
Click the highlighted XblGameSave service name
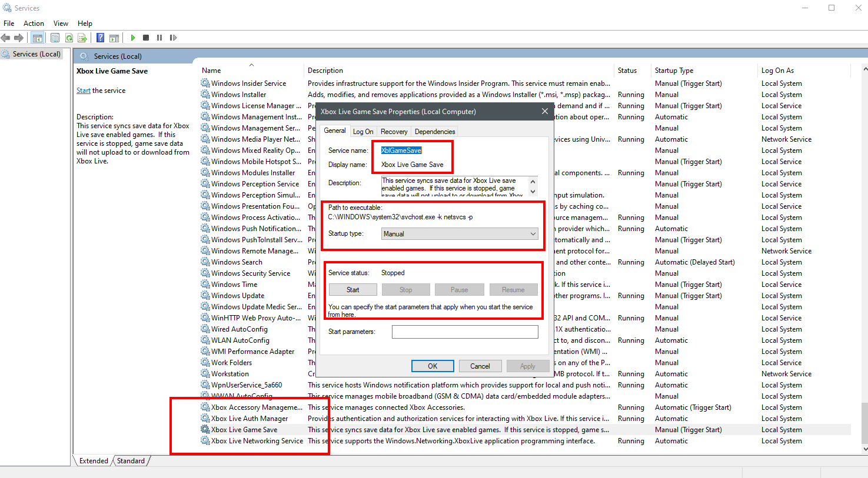401,151
